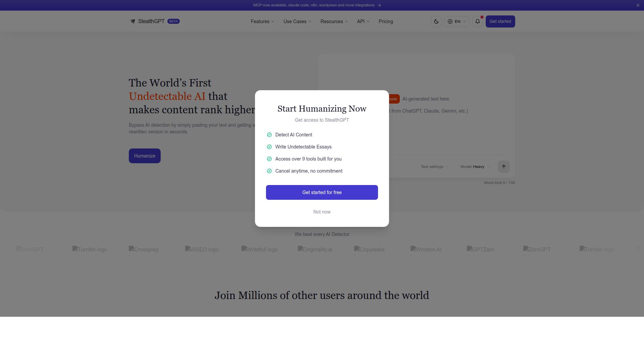Expand the API menu

pyautogui.click(x=363, y=21)
